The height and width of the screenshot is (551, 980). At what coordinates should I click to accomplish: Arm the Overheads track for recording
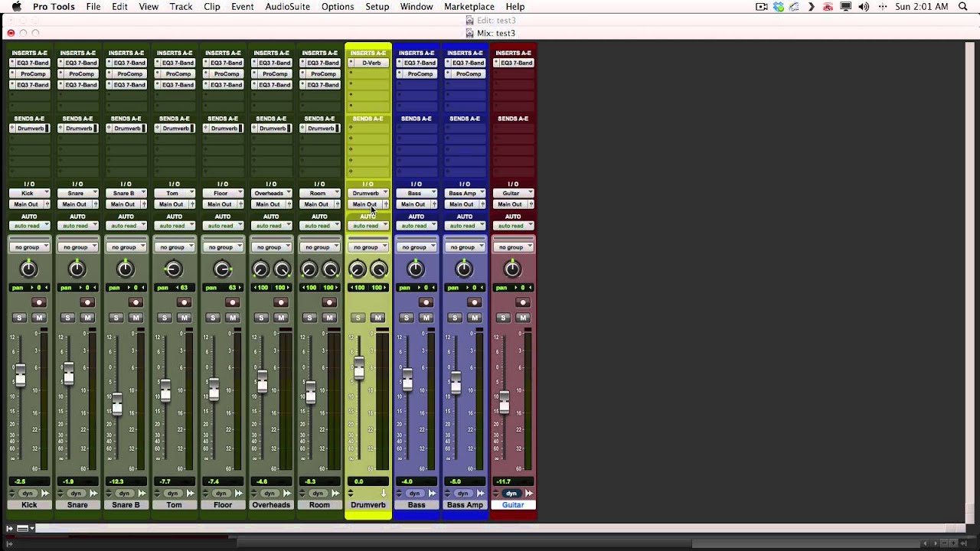tap(280, 302)
